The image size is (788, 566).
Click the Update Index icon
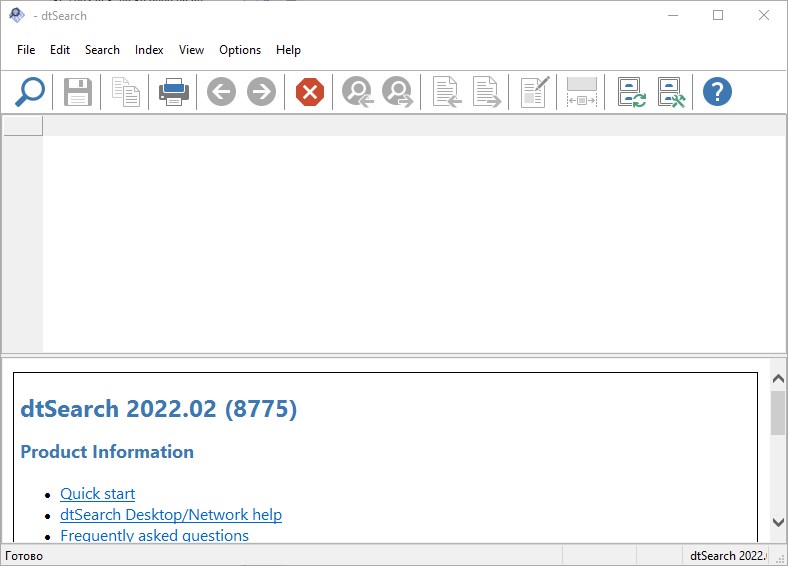(631, 92)
